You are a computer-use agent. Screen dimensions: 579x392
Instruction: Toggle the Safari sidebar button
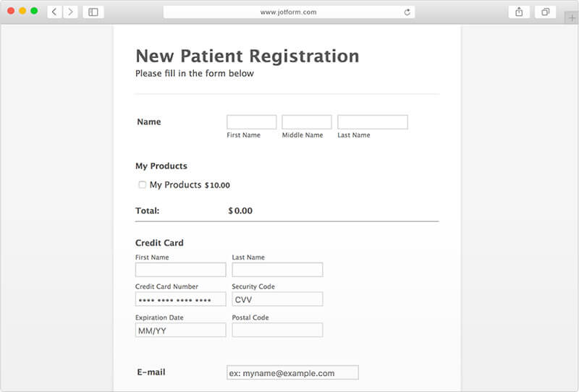pyautogui.click(x=93, y=12)
